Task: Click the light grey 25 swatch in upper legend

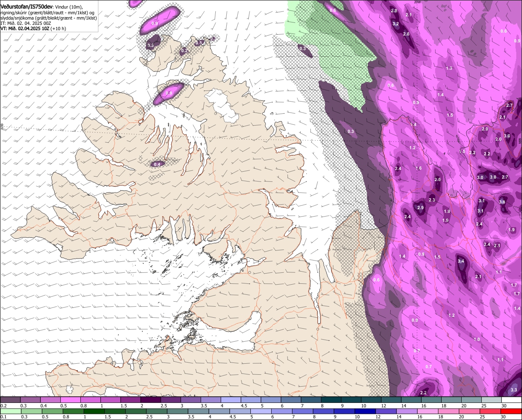Action: pyautogui.click(x=491, y=400)
